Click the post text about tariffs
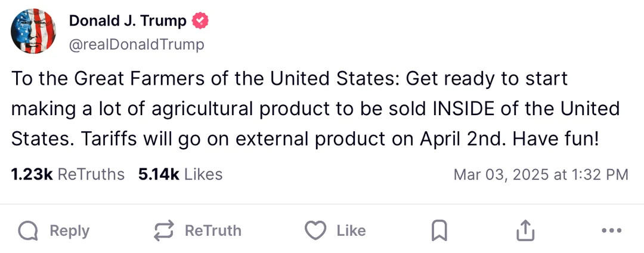 pos(315,109)
